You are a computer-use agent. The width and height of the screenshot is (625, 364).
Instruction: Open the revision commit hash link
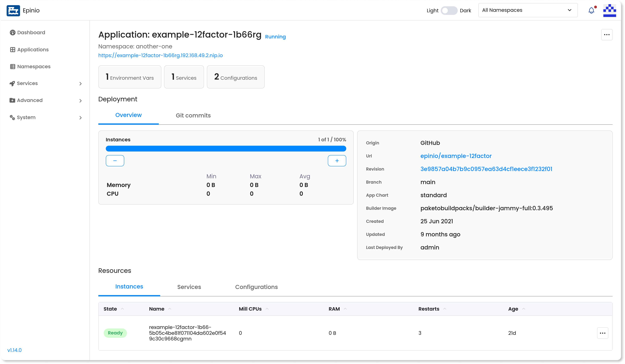(486, 169)
